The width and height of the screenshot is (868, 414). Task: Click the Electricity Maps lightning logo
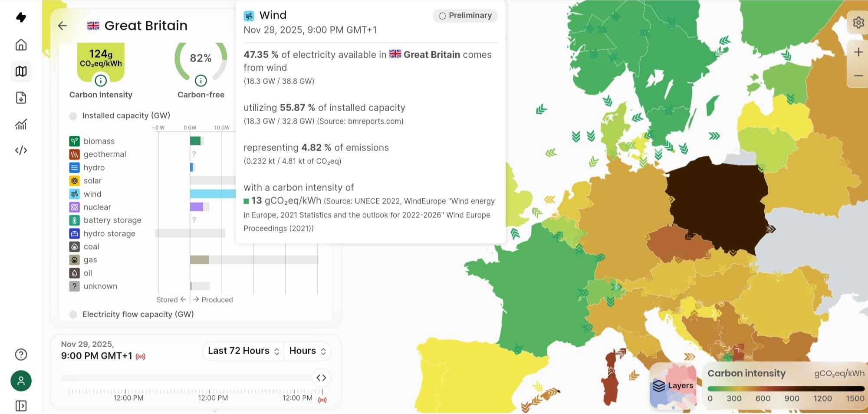point(21,17)
